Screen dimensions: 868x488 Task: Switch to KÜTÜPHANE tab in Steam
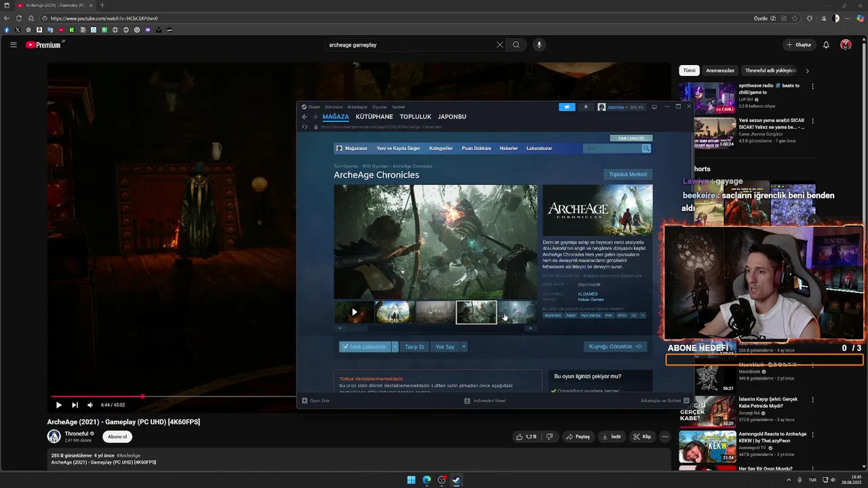pyautogui.click(x=374, y=117)
